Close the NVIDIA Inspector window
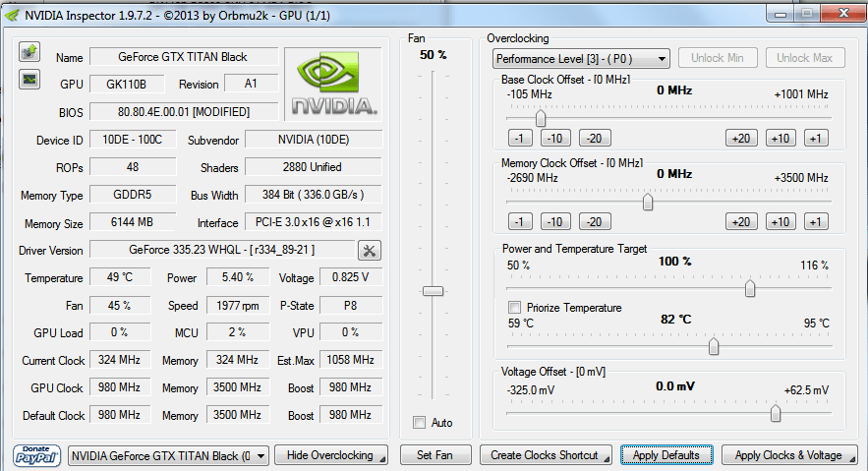Viewport: 868px width, 471px height. [843, 14]
